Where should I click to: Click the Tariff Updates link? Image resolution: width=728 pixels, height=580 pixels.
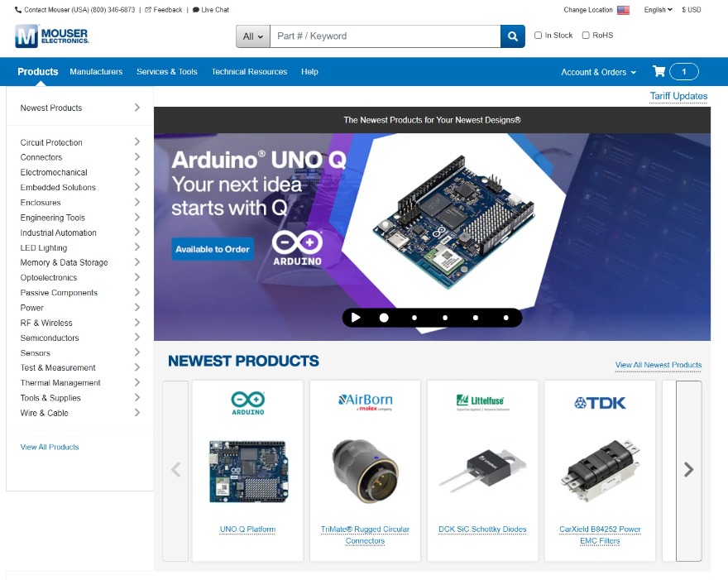[x=678, y=96]
